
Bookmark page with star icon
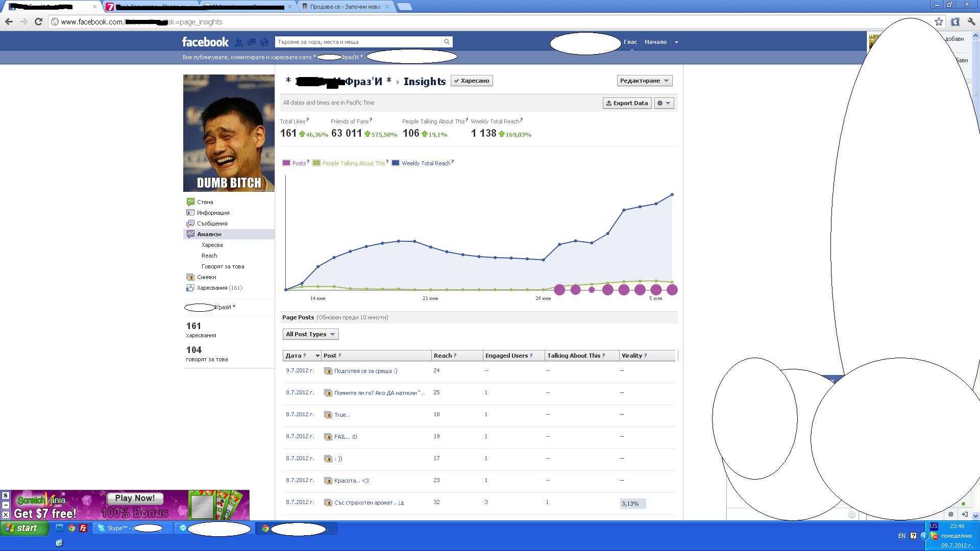click(939, 21)
